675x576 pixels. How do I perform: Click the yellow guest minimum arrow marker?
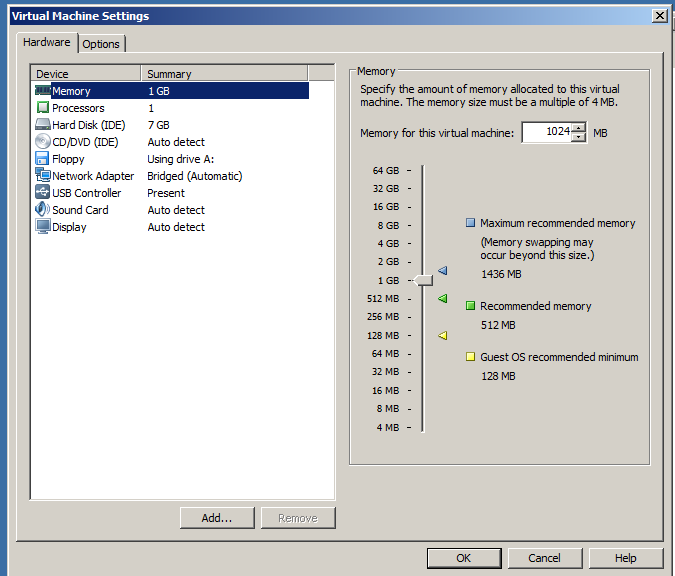pos(443,335)
